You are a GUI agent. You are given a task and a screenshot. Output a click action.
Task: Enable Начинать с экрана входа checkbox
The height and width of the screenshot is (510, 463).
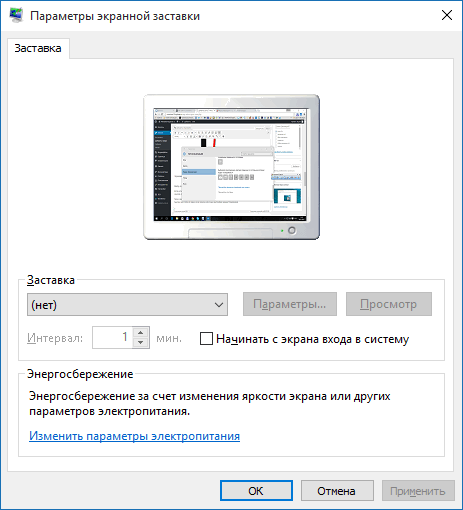(206, 339)
